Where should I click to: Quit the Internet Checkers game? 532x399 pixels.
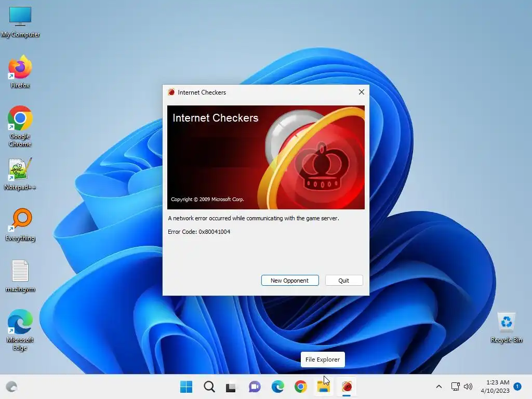tap(344, 280)
